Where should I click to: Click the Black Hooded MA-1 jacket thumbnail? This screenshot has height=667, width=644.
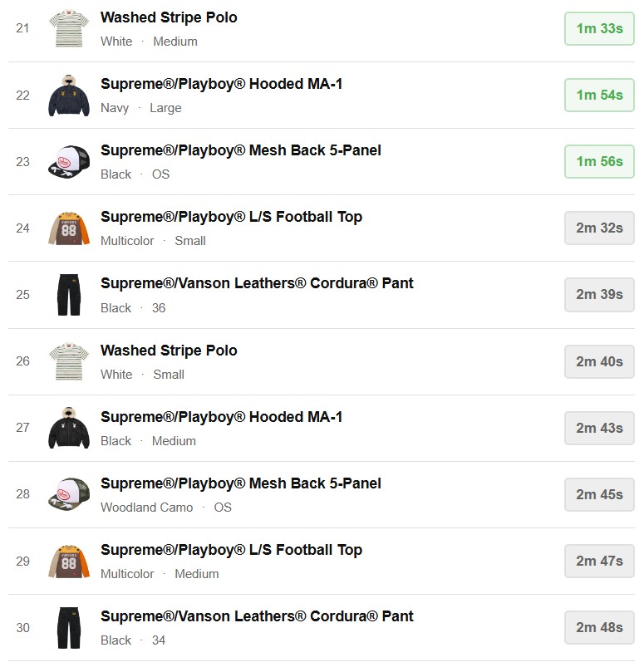69,428
